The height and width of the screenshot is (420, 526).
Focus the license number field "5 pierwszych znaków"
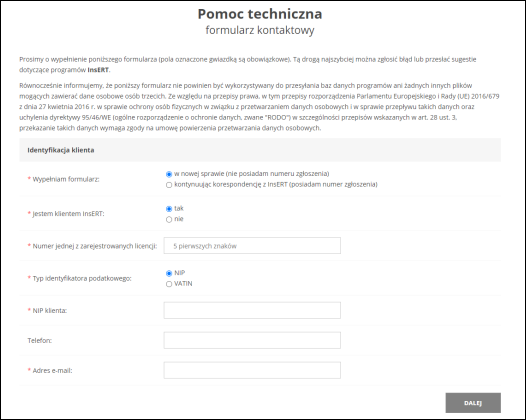pos(252,246)
